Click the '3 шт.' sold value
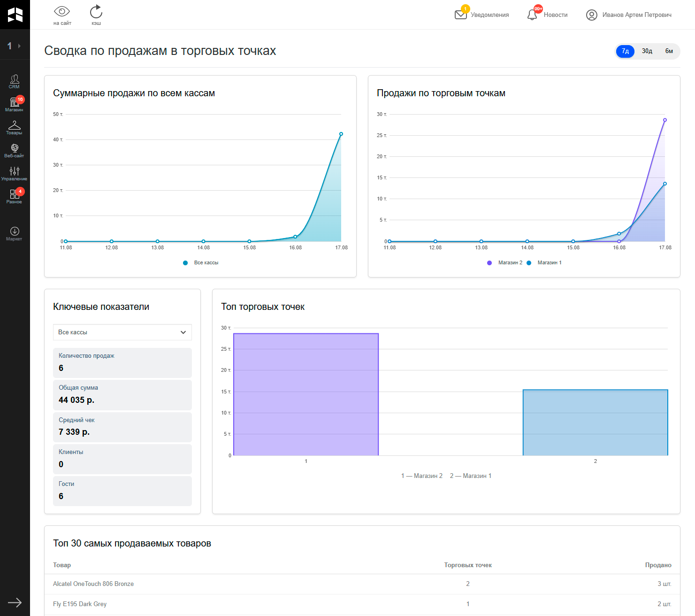Screen dimensions: 695x616 pos(664,584)
